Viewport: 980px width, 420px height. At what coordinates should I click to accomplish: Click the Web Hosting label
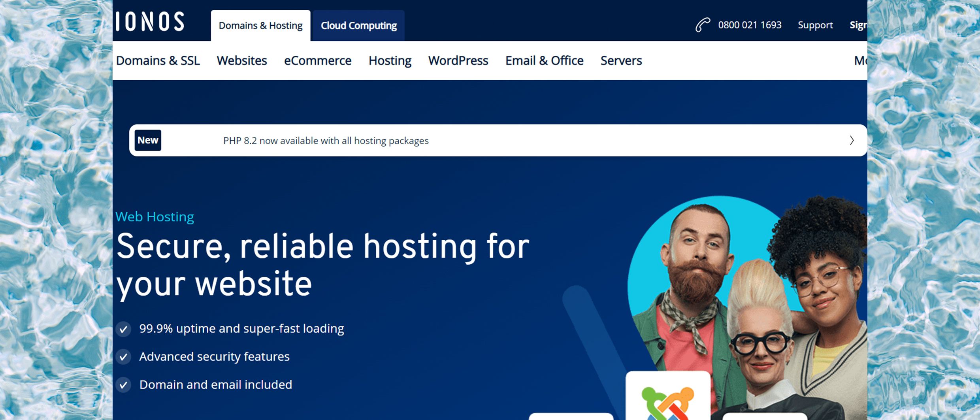click(x=155, y=217)
